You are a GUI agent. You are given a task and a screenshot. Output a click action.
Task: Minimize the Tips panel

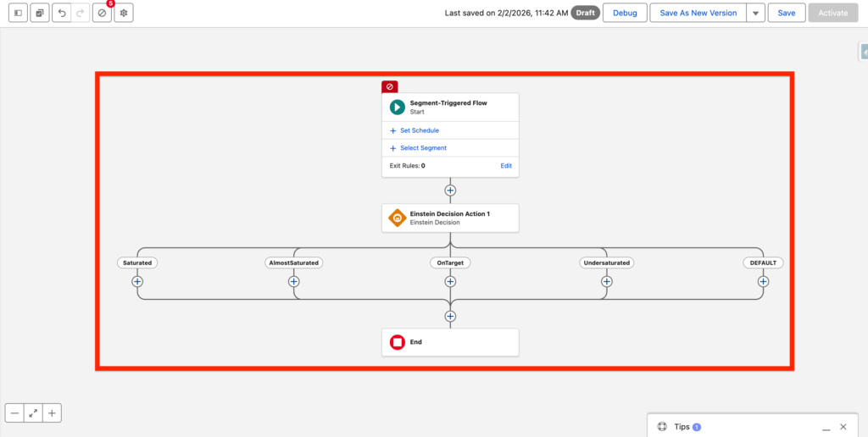pos(826,428)
